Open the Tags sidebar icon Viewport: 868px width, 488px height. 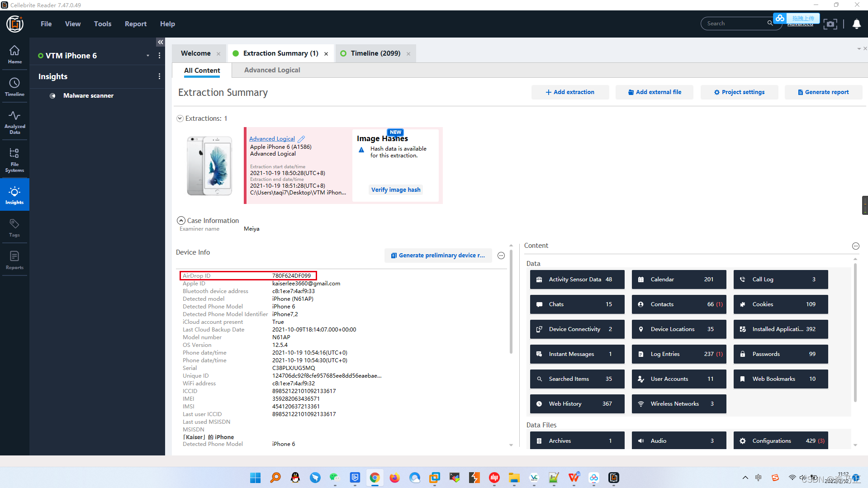tap(14, 228)
